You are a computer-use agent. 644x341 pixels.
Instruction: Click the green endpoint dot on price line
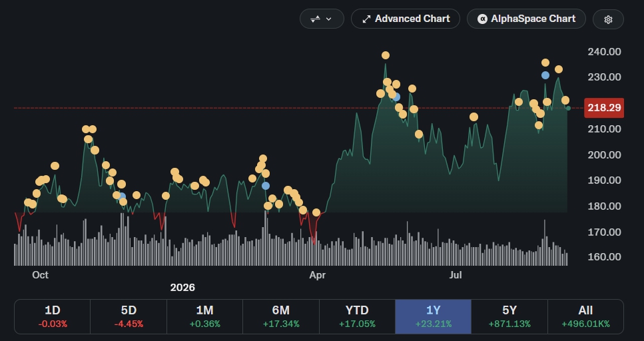click(x=568, y=108)
